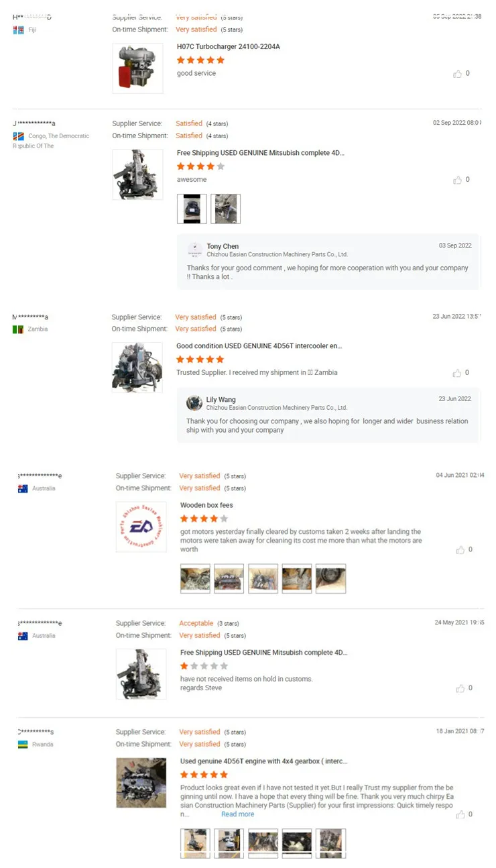Open last photo in Wooden box fees review
The height and width of the screenshot is (868, 496).
331,579
